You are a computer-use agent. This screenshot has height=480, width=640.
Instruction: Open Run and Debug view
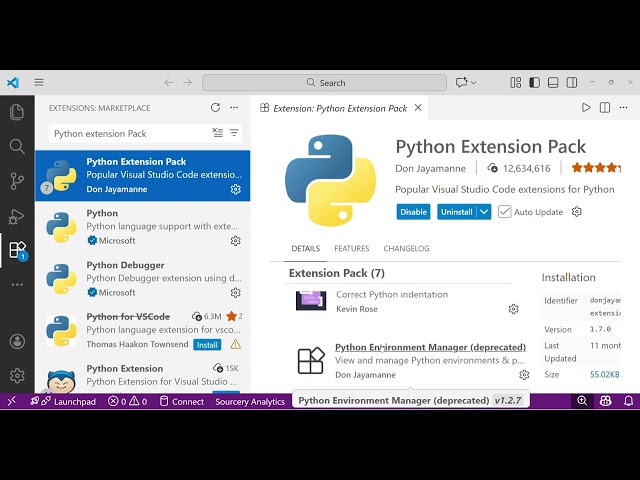pos(17,216)
